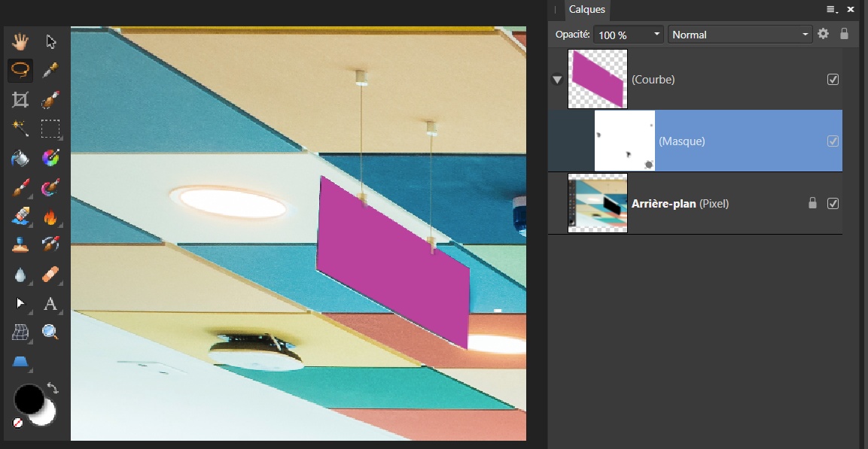868x449 pixels.
Task: Set no color with red-slash icon
Action: pyautogui.click(x=18, y=423)
